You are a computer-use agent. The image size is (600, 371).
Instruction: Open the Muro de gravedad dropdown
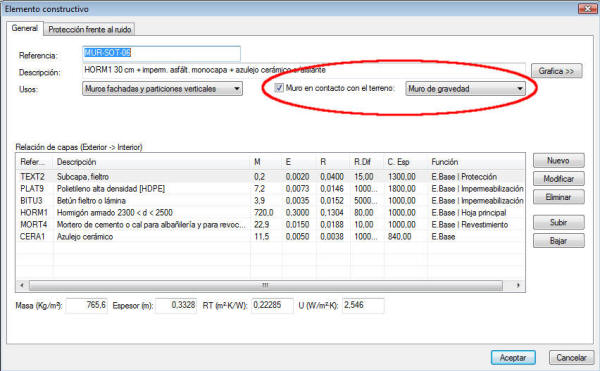coord(465,89)
